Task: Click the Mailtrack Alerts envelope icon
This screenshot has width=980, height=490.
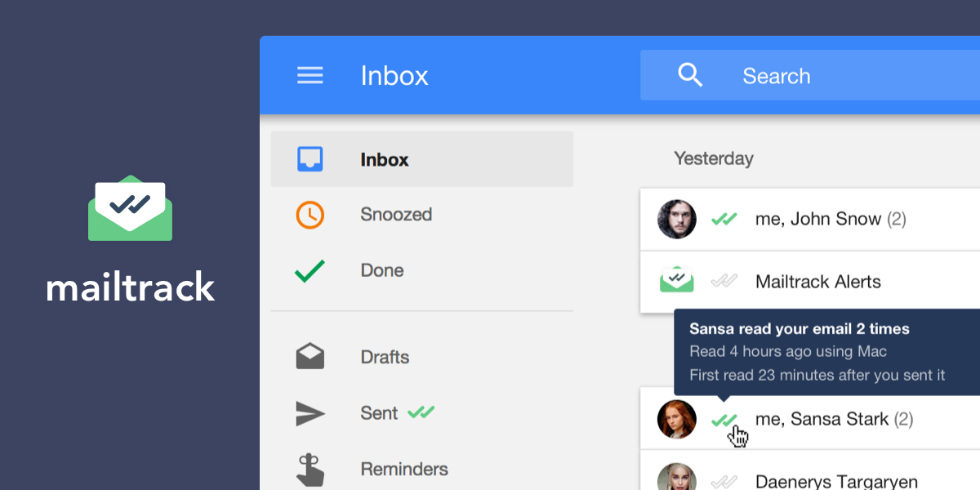Action: [676, 281]
